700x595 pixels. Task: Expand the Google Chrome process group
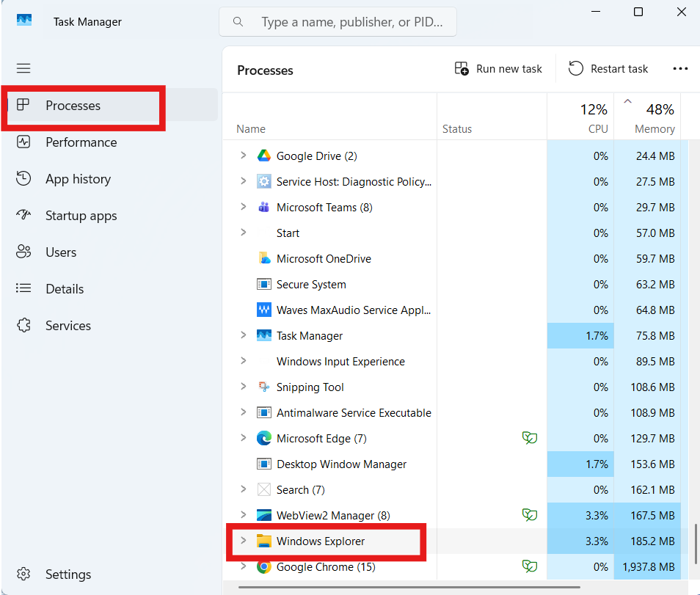pyautogui.click(x=244, y=566)
